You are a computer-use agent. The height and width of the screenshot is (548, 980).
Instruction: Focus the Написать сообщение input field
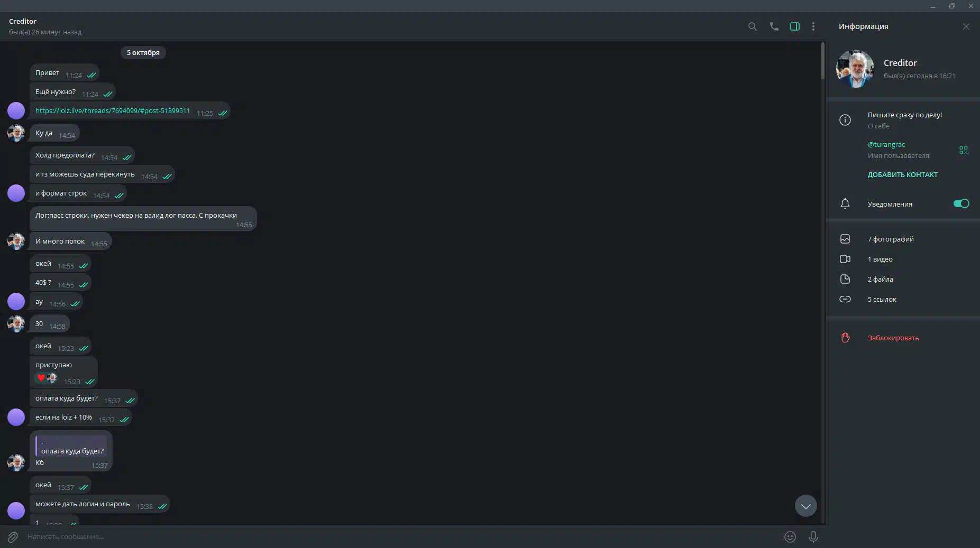click(402, 537)
